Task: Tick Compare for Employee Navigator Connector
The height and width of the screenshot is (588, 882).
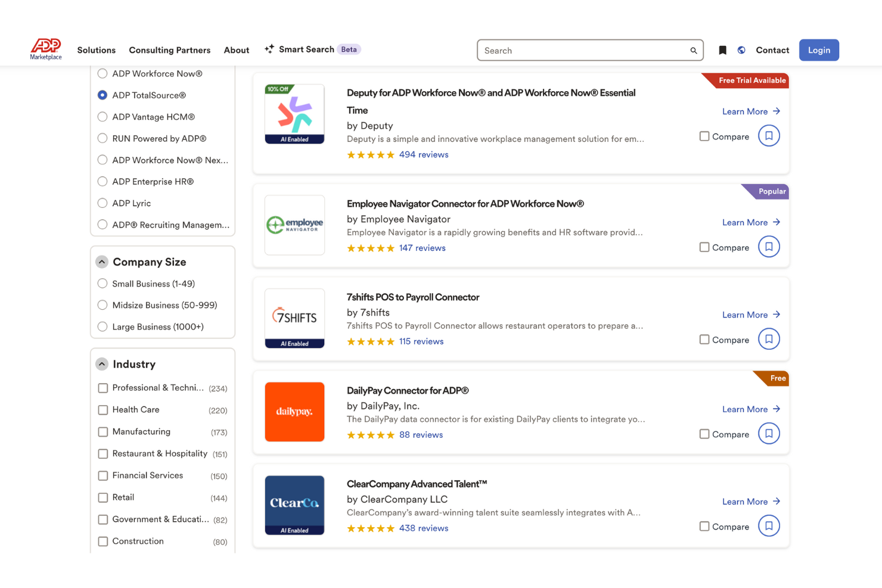Action: pyautogui.click(x=704, y=247)
